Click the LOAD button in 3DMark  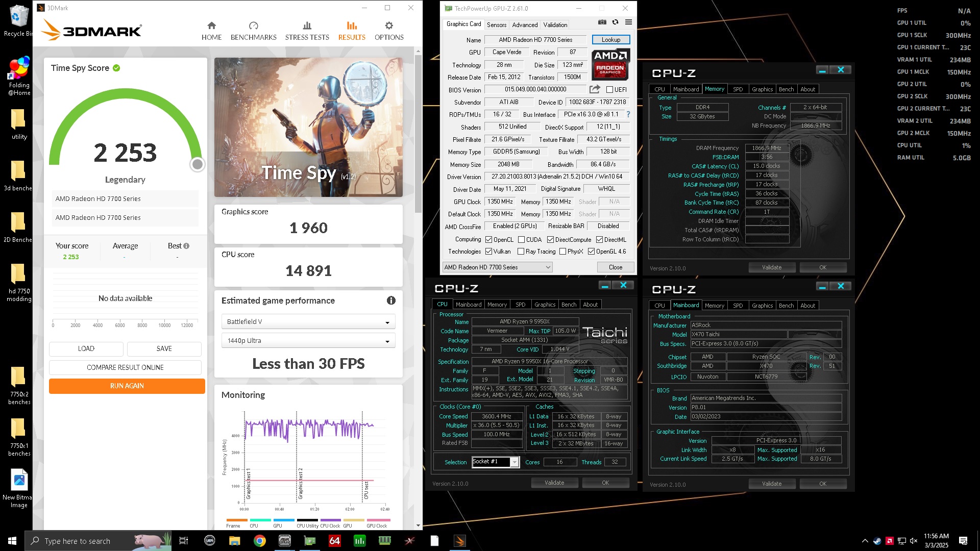(86, 349)
